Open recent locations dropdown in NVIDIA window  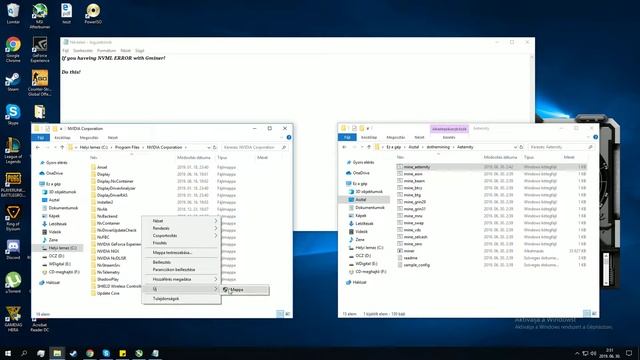point(55,147)
